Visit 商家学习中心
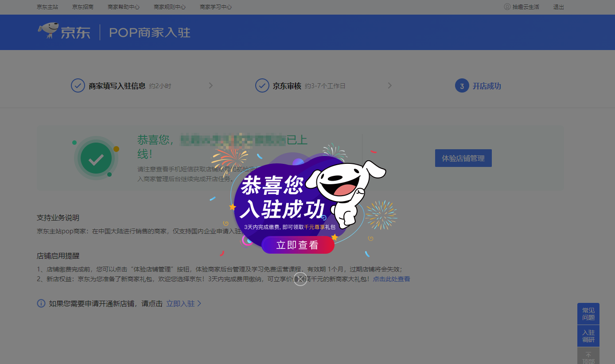The image size is (615, 364). (216, 7)
